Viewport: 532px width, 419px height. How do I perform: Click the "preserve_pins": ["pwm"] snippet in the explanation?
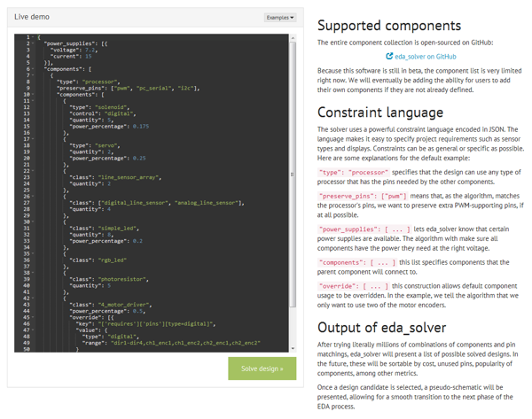pos(363,196)
